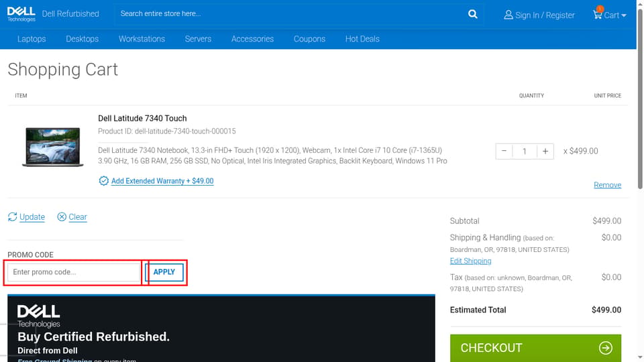This screenshot has height=362, width=644.
Task: Open the Accessories menu
Action: (252, 39)
